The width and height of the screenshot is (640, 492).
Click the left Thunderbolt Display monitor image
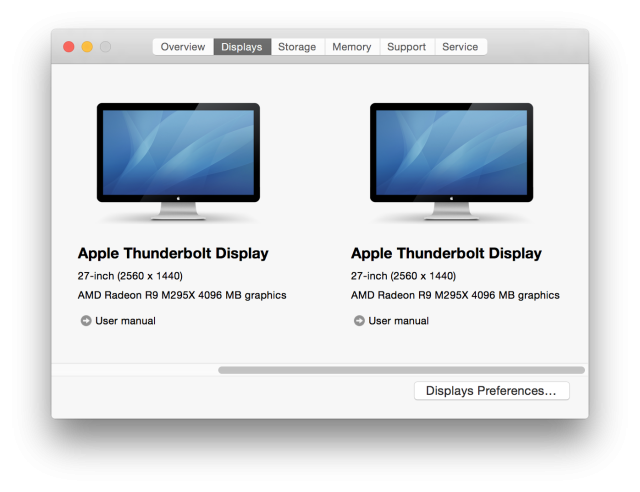tap(178, 162)
